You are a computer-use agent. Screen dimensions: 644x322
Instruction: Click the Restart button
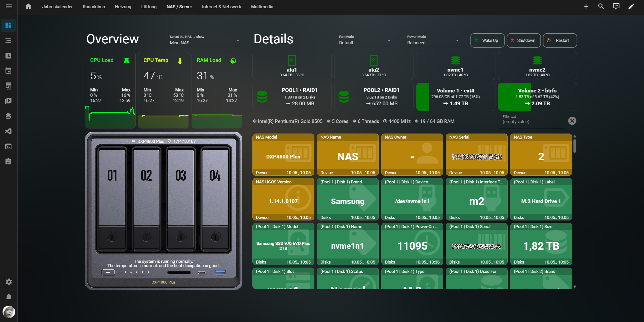(560, 40)
